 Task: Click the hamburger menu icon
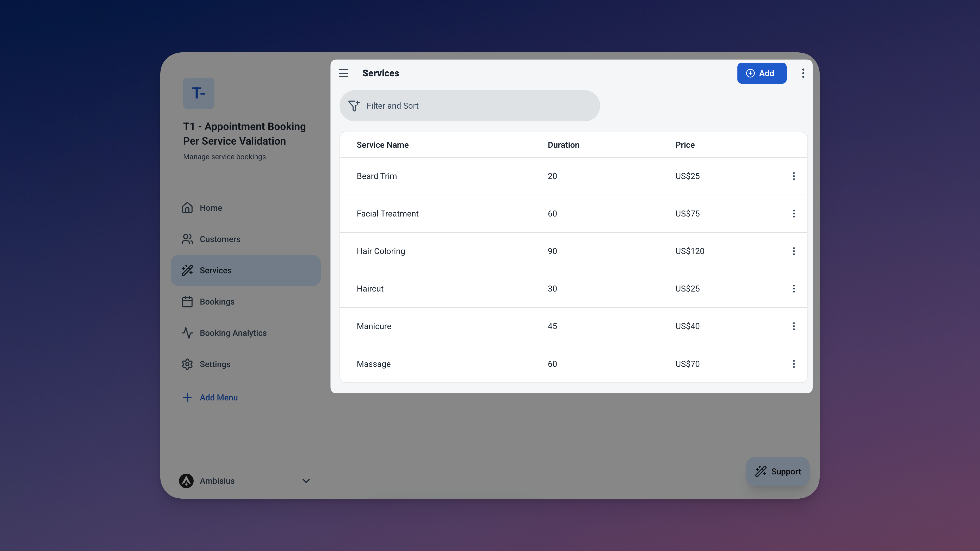coord(343,73)
